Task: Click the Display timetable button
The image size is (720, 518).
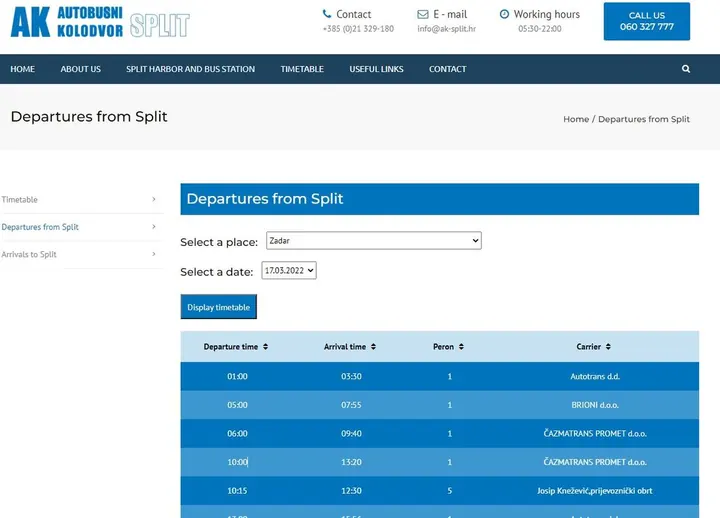Action: pos(219,307)
